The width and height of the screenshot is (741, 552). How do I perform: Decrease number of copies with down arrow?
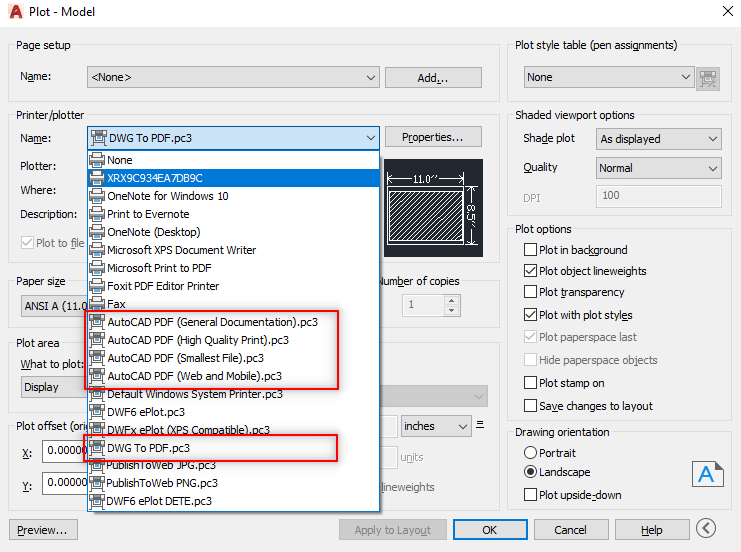point(452,310)
